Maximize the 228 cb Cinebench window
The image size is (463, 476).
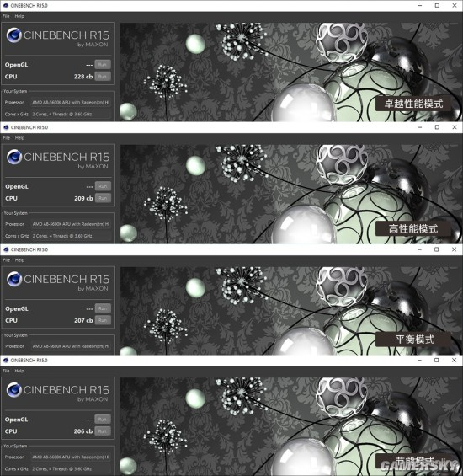(437, 5)
